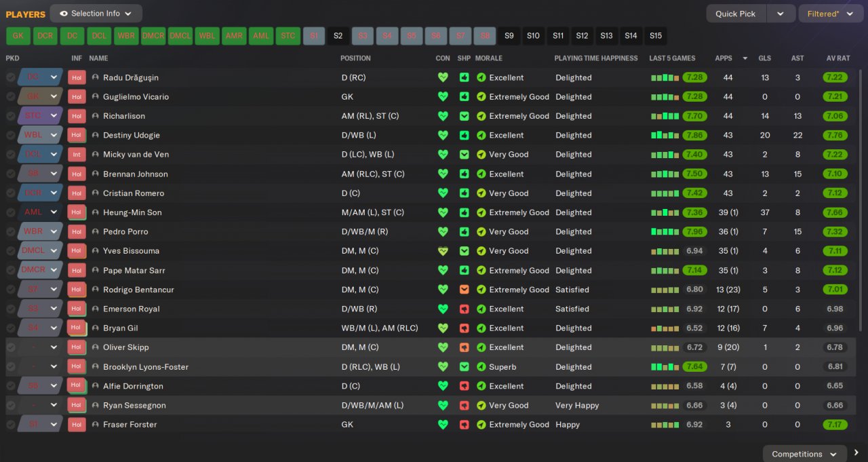Click Brennan Johnson's sharpness icon
Image resolution: width=868 pixels, height=462 pixels.
pyautogui.click(x=464, y=174)
